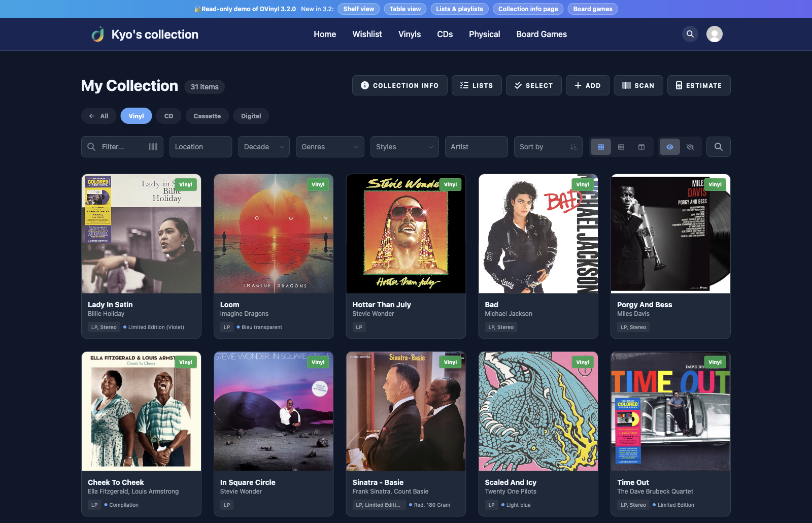Open the Lists button

click(x=477, y=85)
